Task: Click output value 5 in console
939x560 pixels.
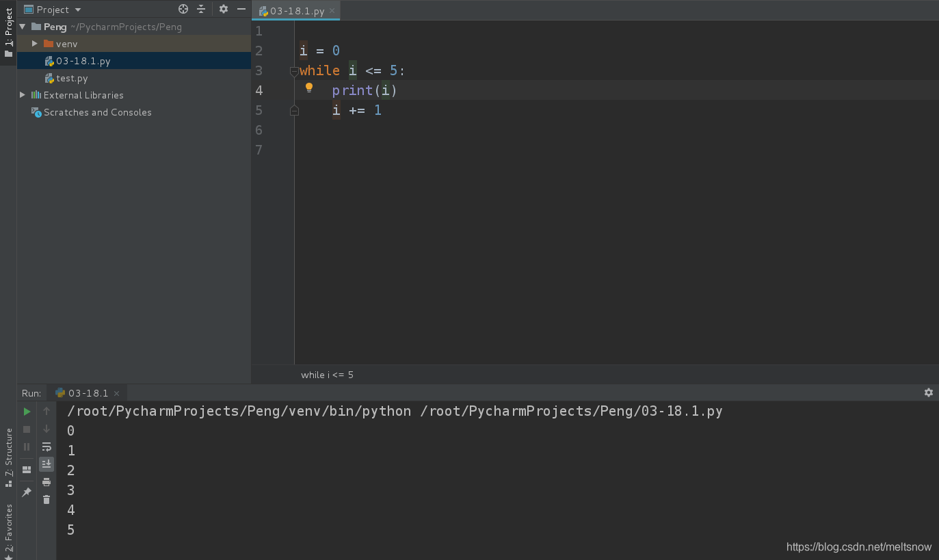Action: [x=70, y=530]
